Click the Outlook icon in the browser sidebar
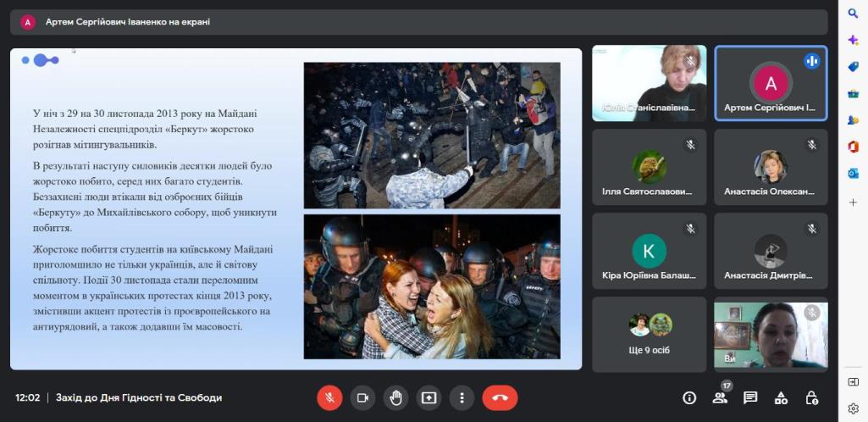Image resolution: width=868 pixels, height=422 pixels. click(x=853, y=174)
